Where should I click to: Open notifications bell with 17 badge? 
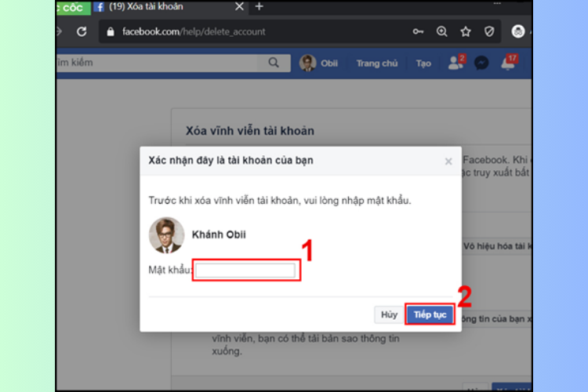(x=510, y=62)
